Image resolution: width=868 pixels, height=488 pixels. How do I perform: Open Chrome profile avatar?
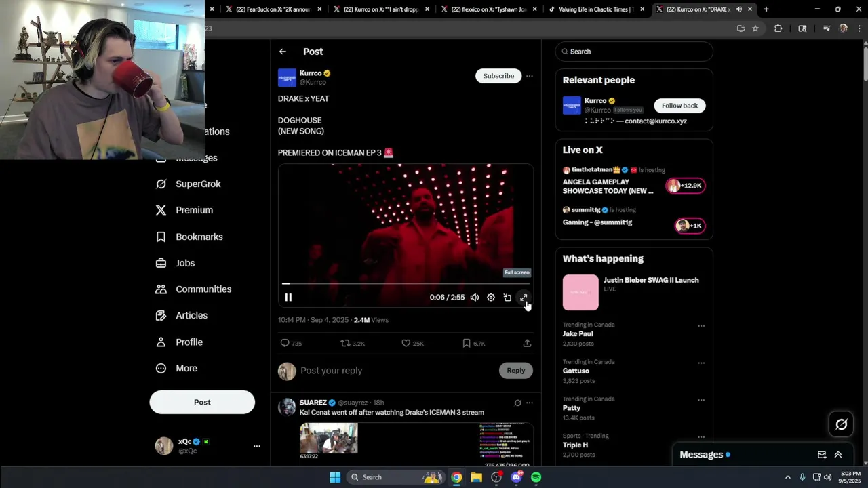point(844,28)
